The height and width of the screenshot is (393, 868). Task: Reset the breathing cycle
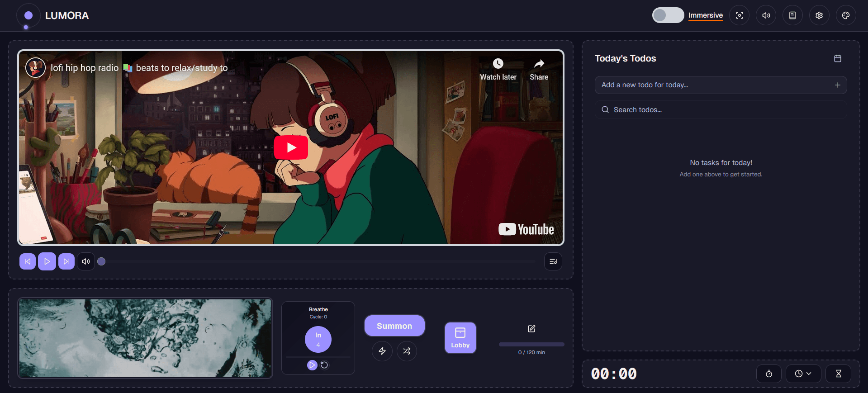(x=324, y=365)
